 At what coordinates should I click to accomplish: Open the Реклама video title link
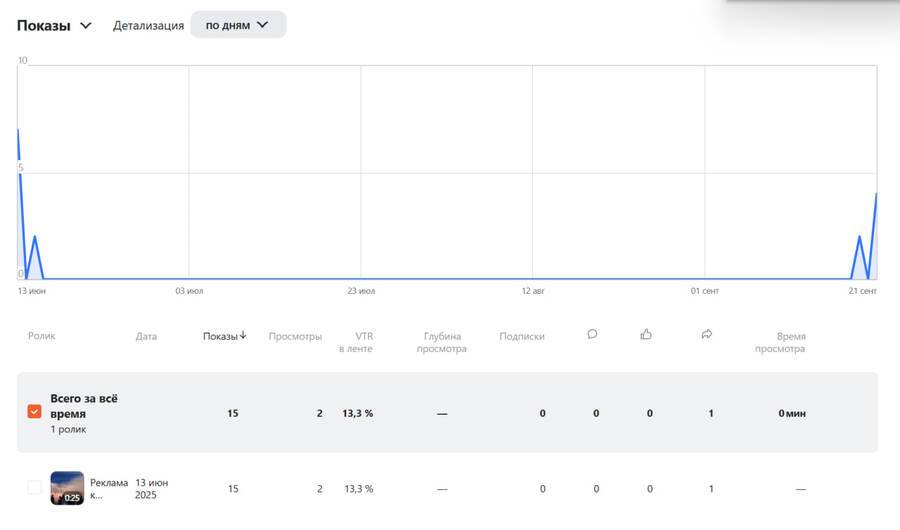[x=109, y=488]
